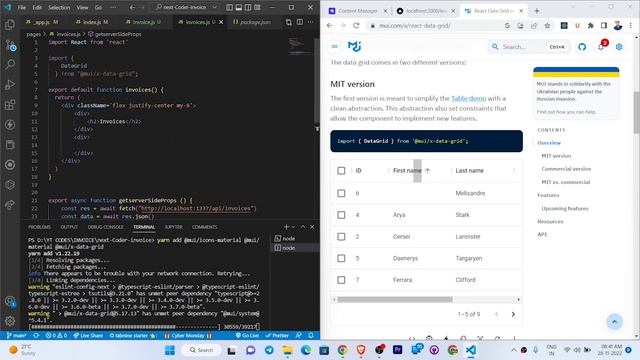Click the errors and warnings status indicator
This screenshot has width=640, height=360.
(56, 336)
